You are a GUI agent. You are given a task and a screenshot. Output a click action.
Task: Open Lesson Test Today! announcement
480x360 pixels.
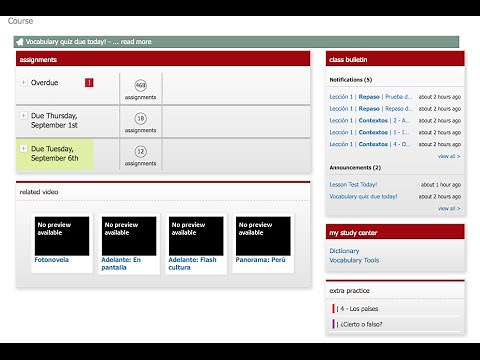pyautogui.click(x=353, y=184)
